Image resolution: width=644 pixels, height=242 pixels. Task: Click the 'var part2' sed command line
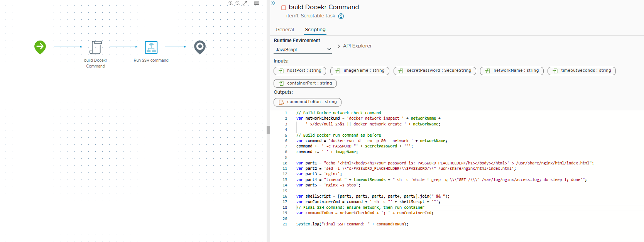406,169
